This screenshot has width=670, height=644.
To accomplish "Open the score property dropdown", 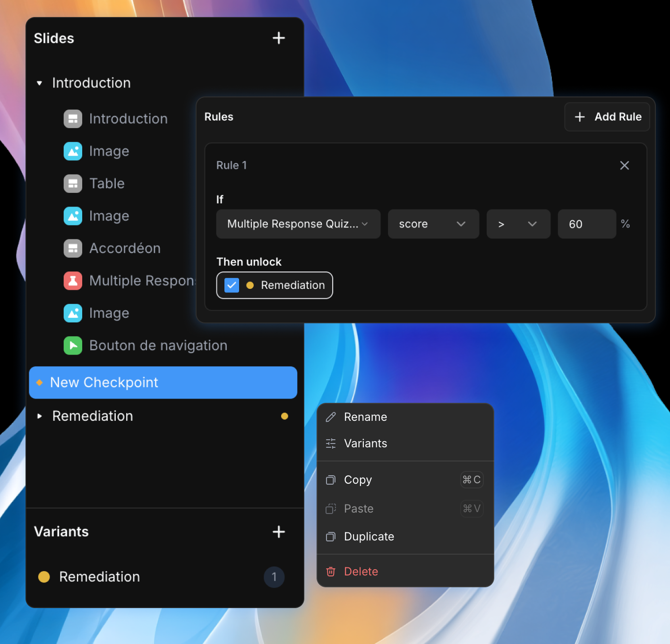I will point(433,224).
